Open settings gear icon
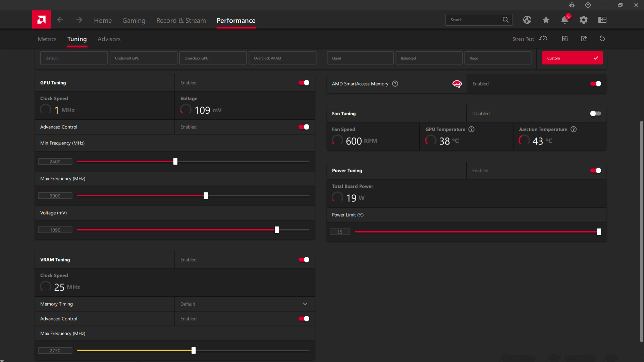Viewport: 644px width, 362px height. [x=584, y=20]
